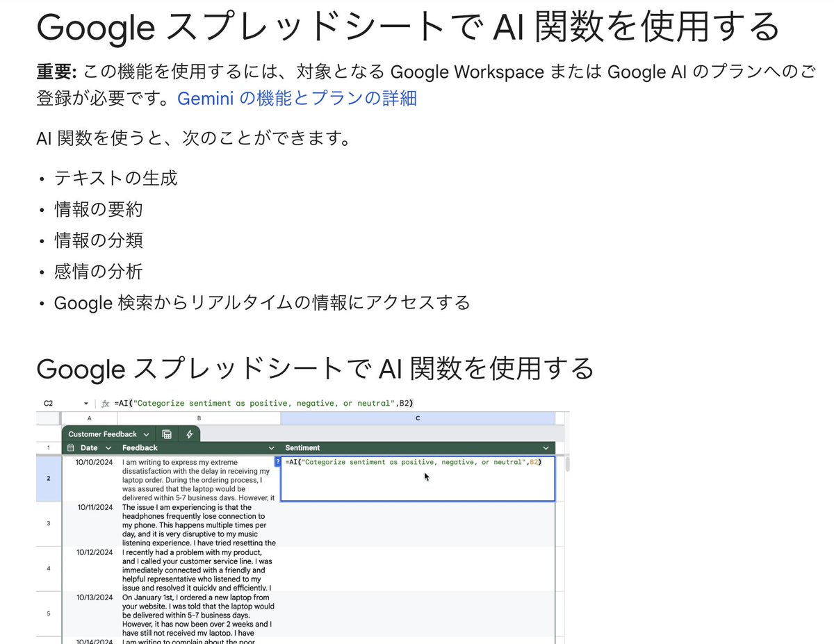Screen dimensions: 834x644
Task: Select row 5 header
Action: (49, 613)
